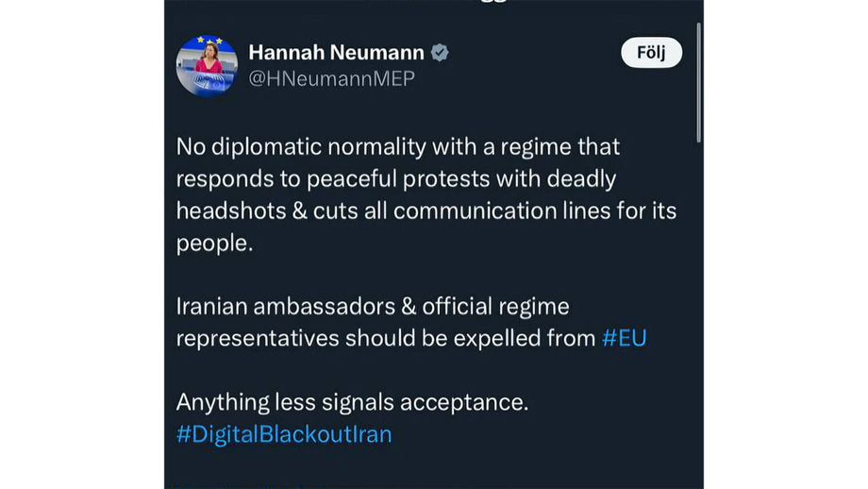Click the line 'Iranian ambassadors & official regime'
This screenshot has width=868, height=489.
(x=373, y=307)
